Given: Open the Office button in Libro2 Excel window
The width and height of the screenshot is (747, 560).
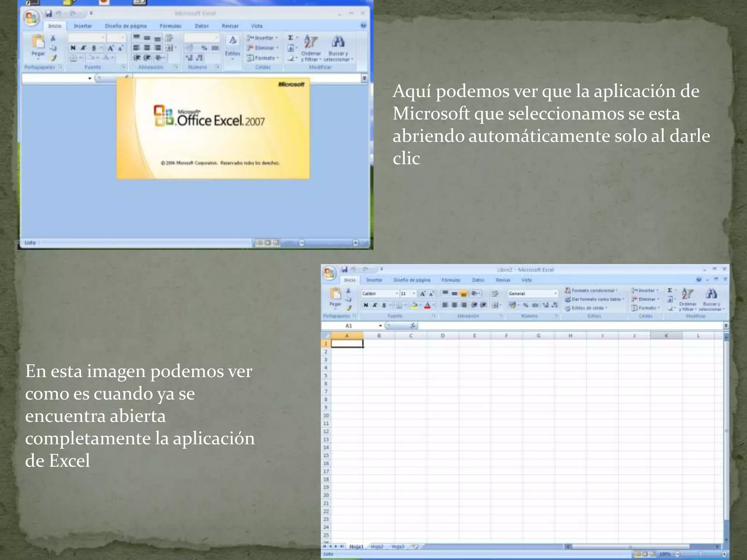Looking at the screenshot, I should [x=329, y=273].
